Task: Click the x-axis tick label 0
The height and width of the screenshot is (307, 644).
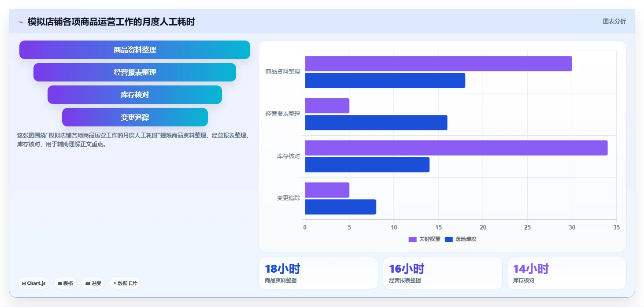Action: (305, 227)
